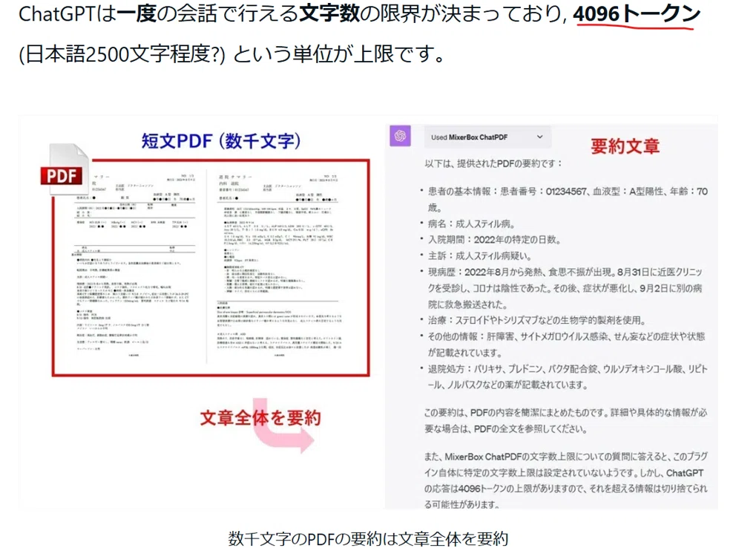The image size is (756, 548).
Task: Click the bullet starting 患者の基本情報
Action: [x=564, y=199]
